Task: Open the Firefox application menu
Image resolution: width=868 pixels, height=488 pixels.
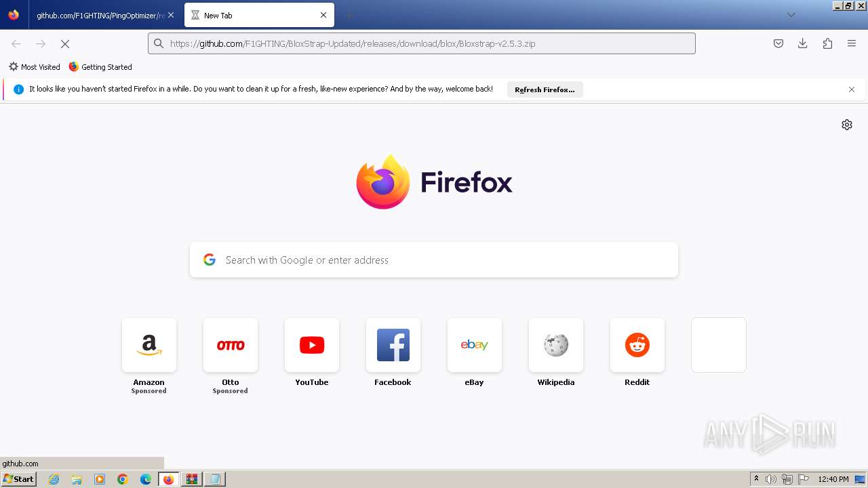Action: tap(852, 43)
